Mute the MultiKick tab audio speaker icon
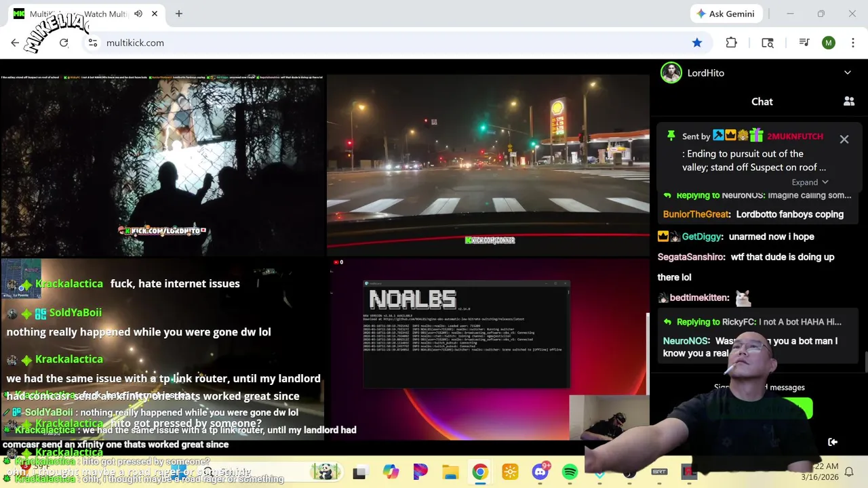 click(x=138, y=14)
